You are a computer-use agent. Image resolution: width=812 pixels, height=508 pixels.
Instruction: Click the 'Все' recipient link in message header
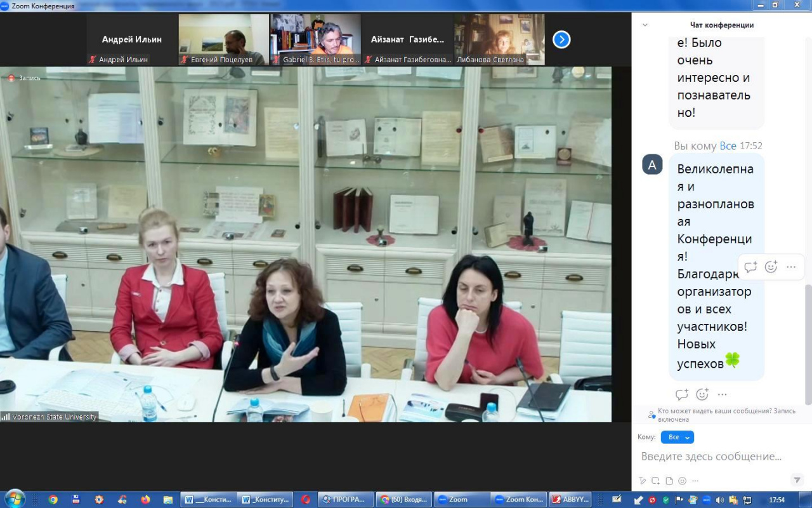coord(728,146)
